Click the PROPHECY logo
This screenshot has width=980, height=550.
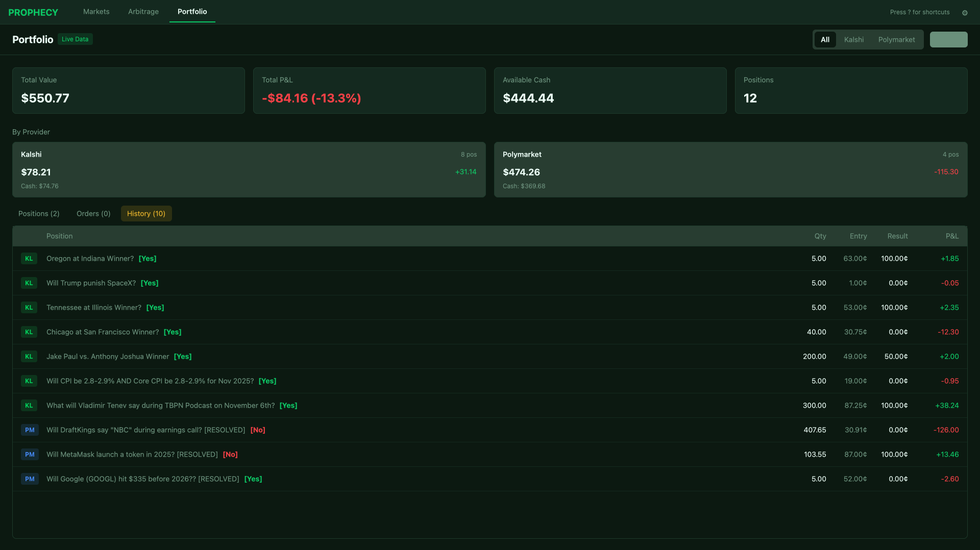[33, 12]
